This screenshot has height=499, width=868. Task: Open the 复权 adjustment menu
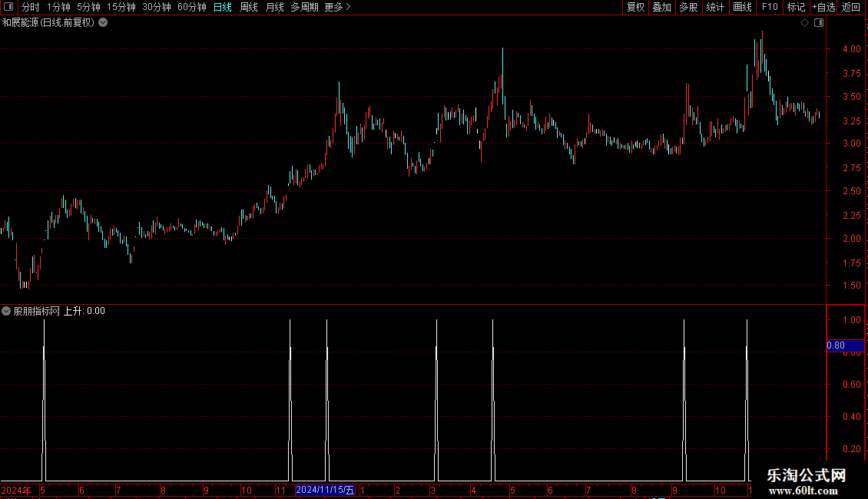point(635,7)
